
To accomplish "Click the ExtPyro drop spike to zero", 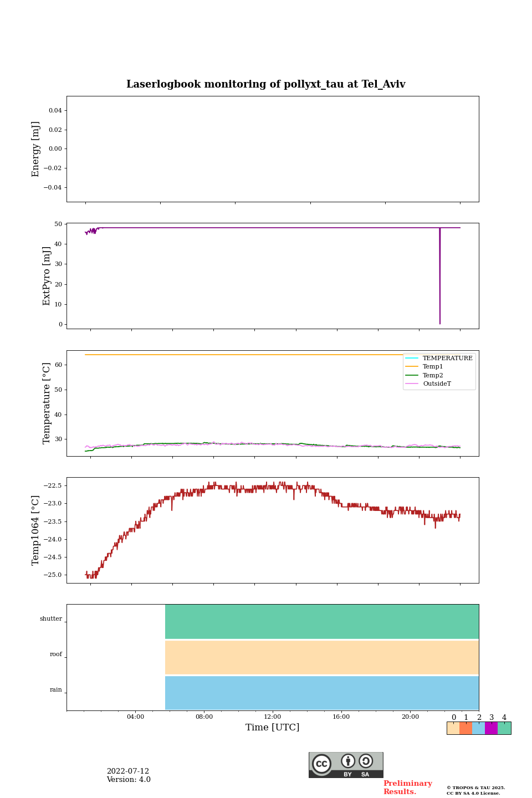I will coord(440,275).
